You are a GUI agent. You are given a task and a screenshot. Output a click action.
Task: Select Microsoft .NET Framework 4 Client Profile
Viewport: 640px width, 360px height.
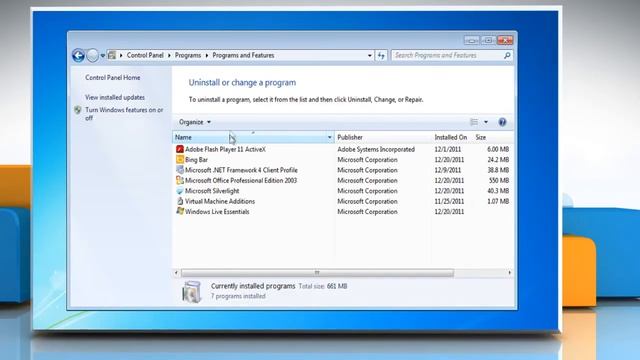241,170
